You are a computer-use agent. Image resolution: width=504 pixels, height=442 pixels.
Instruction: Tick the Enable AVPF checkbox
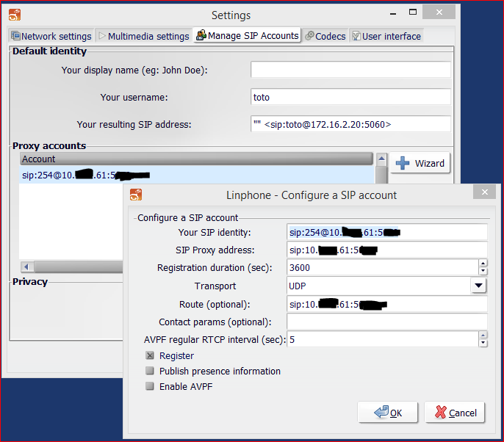pyautogui.click(x=150, y=386)
